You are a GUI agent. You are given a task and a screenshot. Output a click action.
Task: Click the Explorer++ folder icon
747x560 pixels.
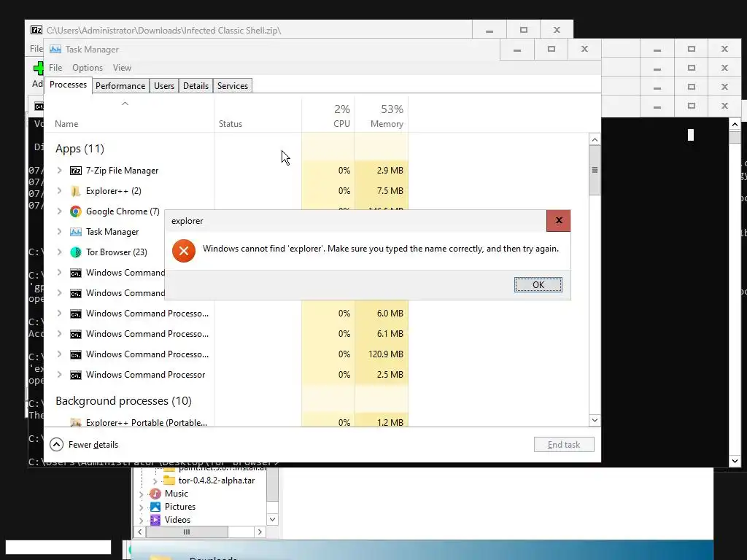(x=76, y=191)
